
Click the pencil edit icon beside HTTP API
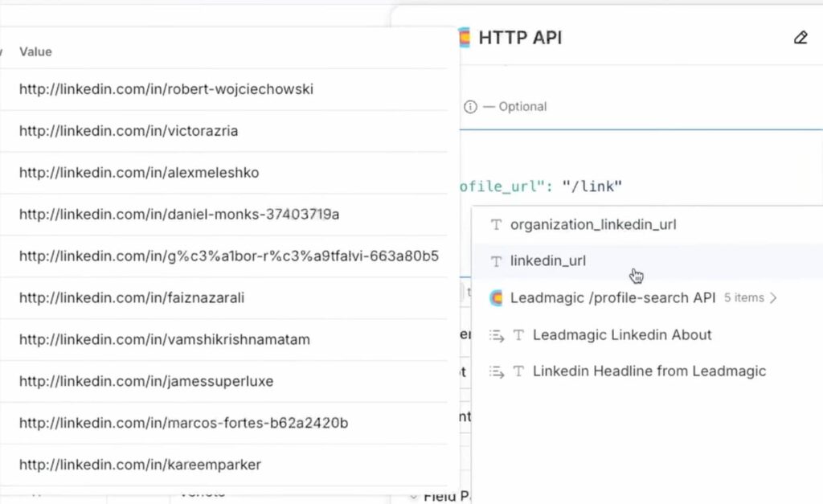[800, 38]
